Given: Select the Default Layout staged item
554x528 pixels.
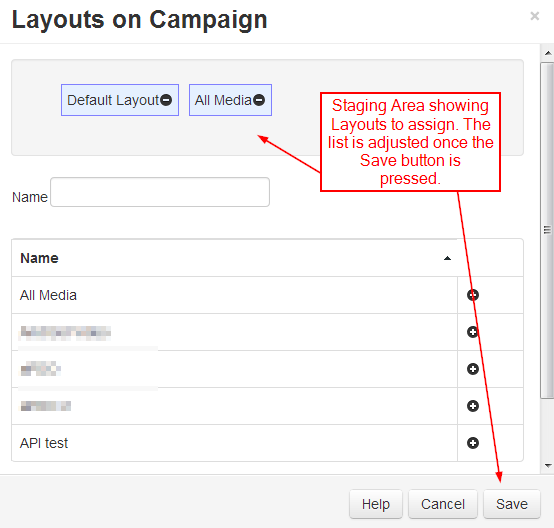Looking at the screenshot, I should coord(113,100).
